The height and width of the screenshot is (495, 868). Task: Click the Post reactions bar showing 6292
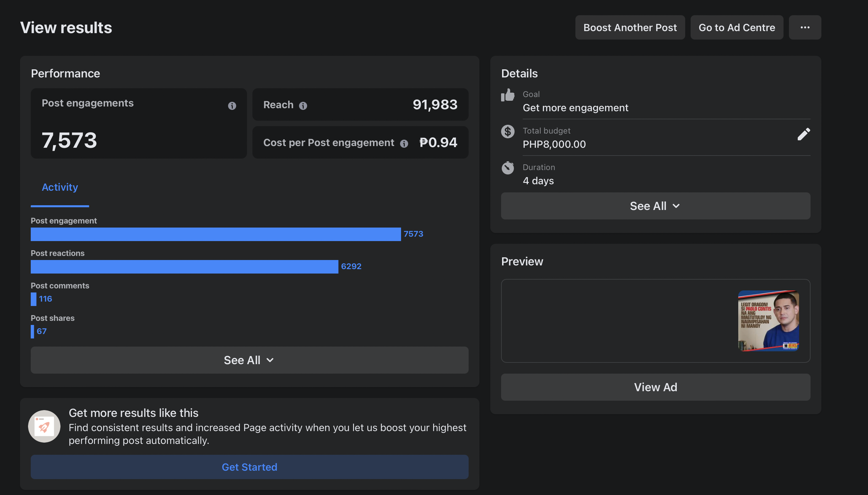click(x=184, y=267)
